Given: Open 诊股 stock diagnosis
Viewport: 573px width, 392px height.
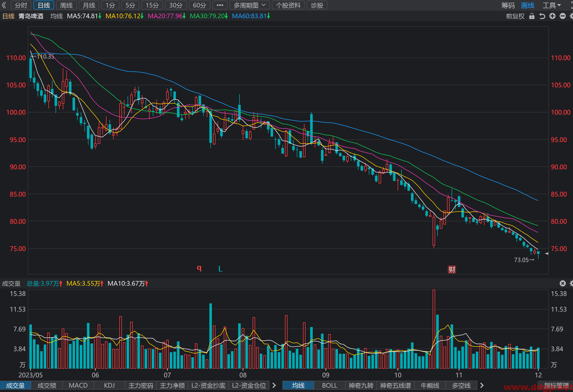Looking at the screenshot, I should (x=317, y=5).
